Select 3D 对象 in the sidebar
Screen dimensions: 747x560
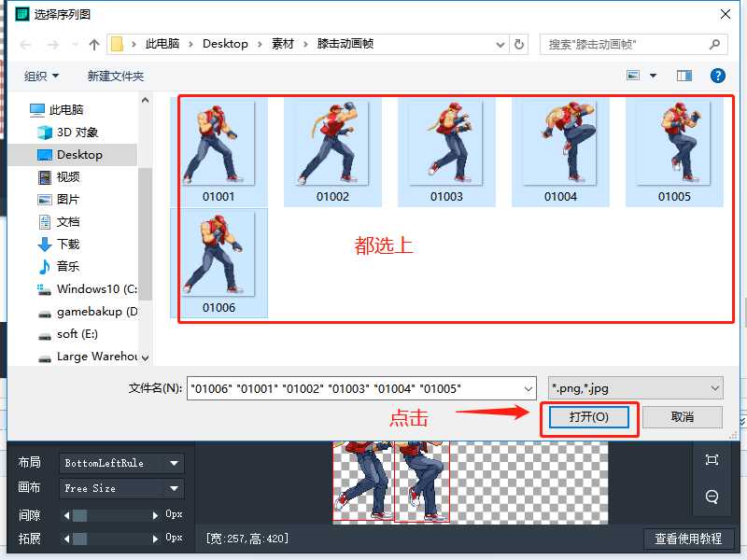pyautogui.click(x=68, y=133)
